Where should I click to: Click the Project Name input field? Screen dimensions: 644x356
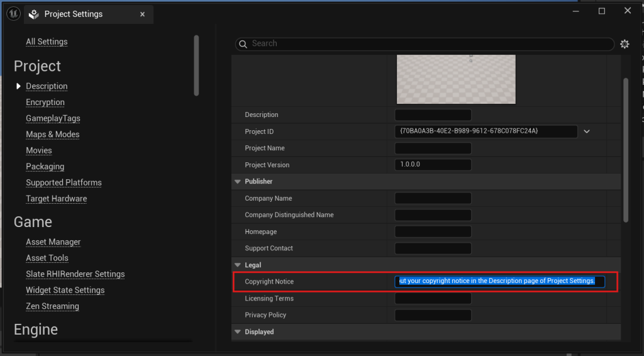pos(433,148)
